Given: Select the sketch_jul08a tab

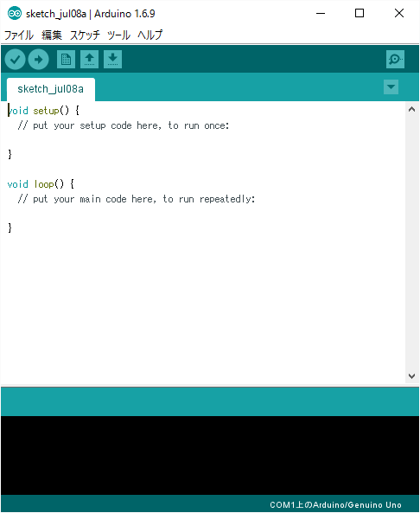Looking at the screenshot, I should tap(51, 89).
